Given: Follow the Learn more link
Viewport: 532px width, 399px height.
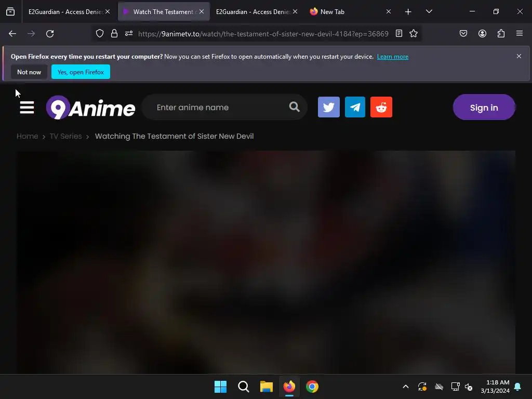Looking at the screenshot, I should click(x=393, y=57).
